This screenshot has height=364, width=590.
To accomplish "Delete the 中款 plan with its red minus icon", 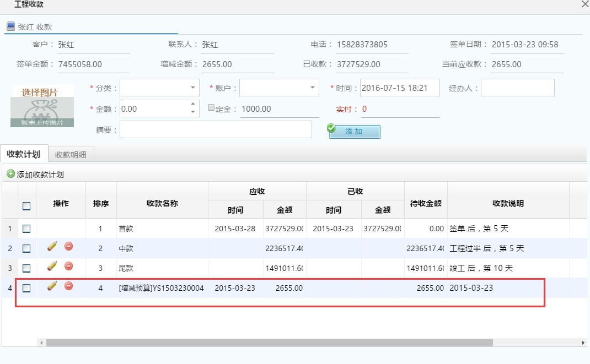I will (x=68, y=247).
